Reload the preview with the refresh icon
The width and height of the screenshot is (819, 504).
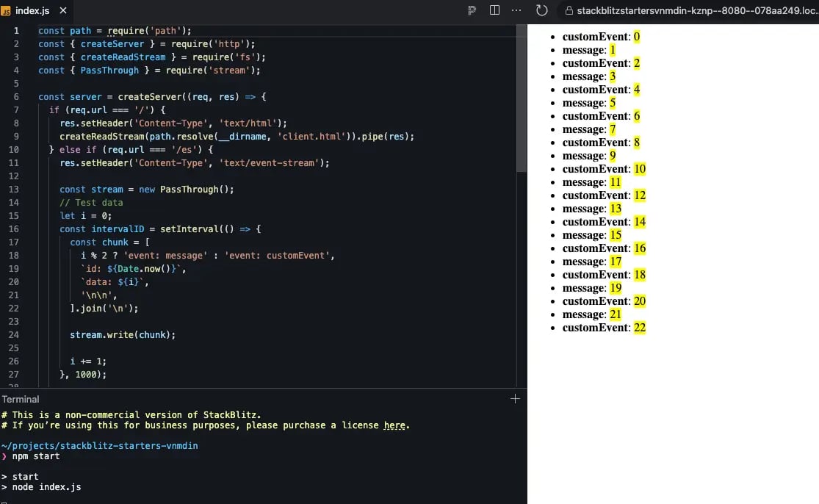pyautogui.click(x=541, y=10)
